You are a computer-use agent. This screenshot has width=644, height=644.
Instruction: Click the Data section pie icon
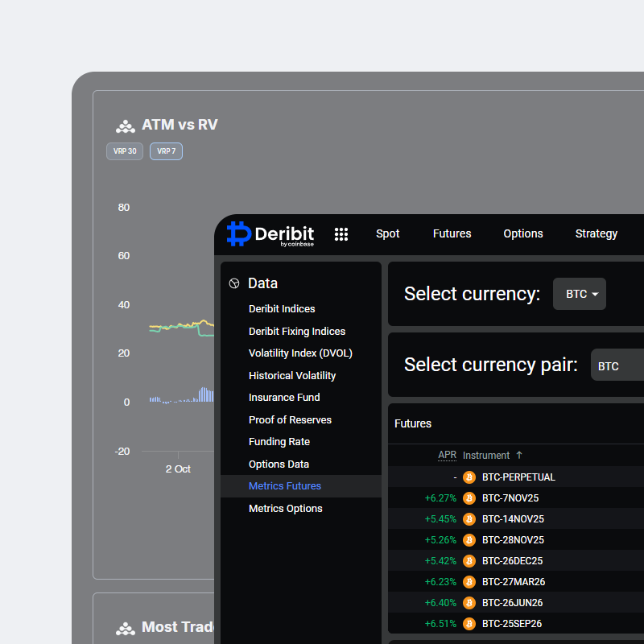pos(234,283)
